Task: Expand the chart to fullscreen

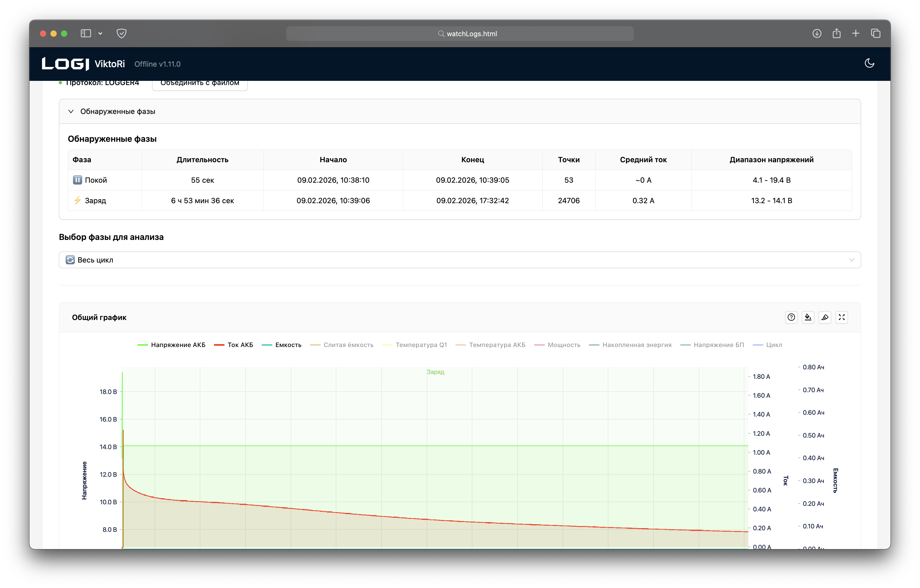Action: [x=842, y=317]
